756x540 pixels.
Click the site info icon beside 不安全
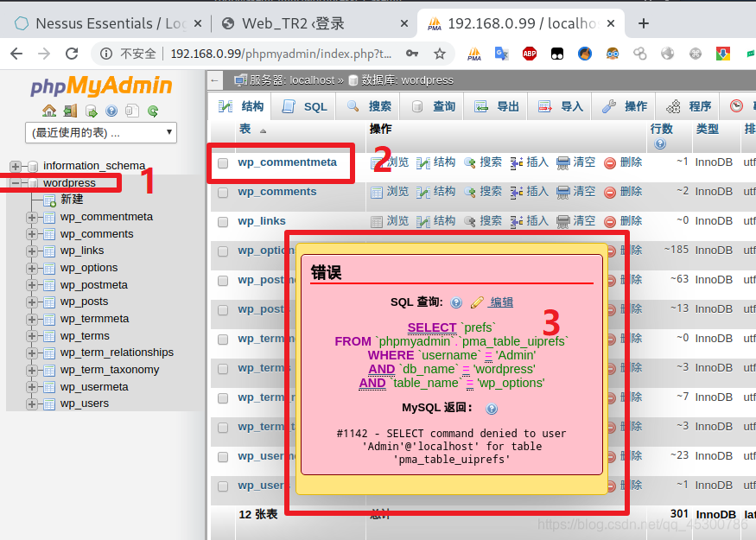(106, 54)
